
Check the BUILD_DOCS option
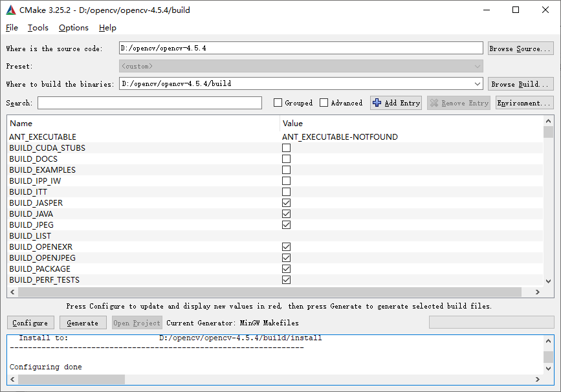pyautogui.click(x=286, y=158)
